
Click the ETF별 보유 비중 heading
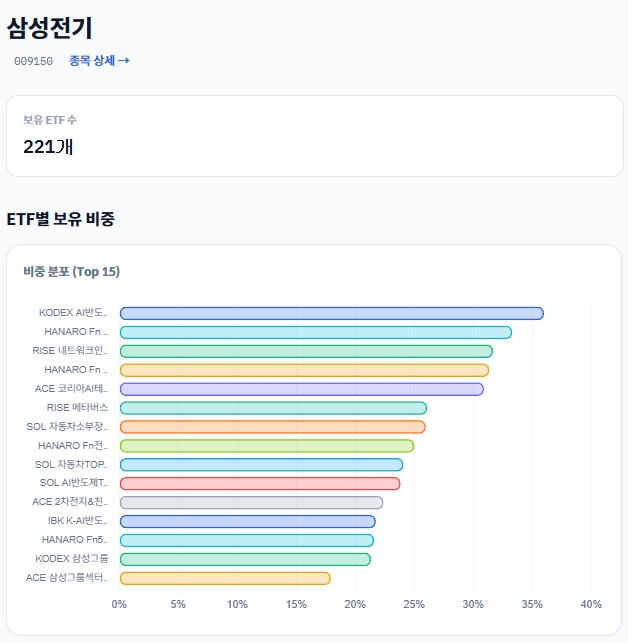tap(61, 219)
